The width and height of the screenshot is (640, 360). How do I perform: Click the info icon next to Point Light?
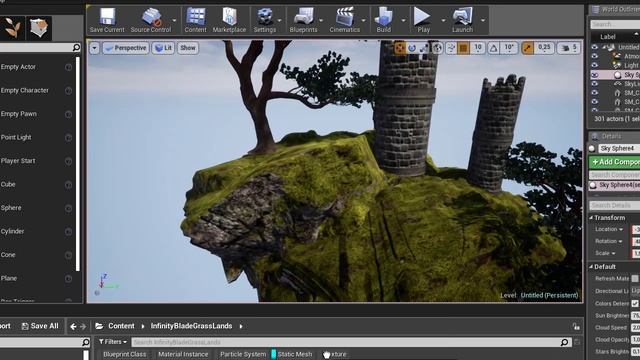pyautogui.click(x=69, y=138)
